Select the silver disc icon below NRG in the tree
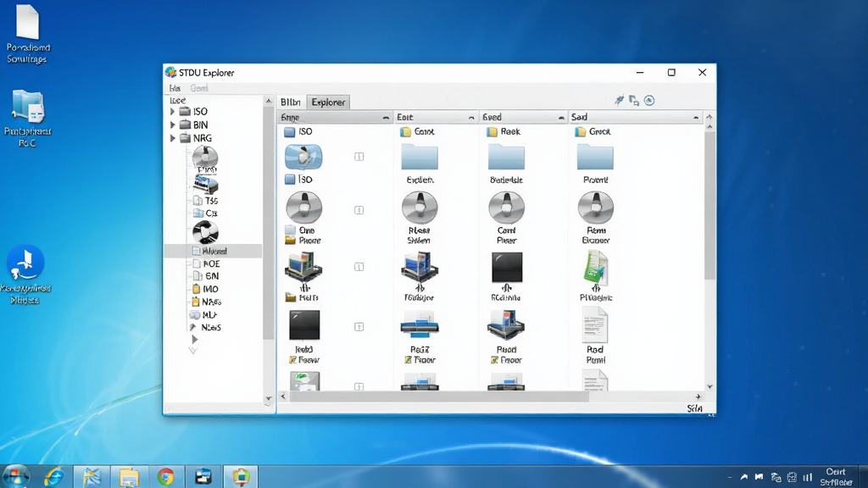 [205, 157]
